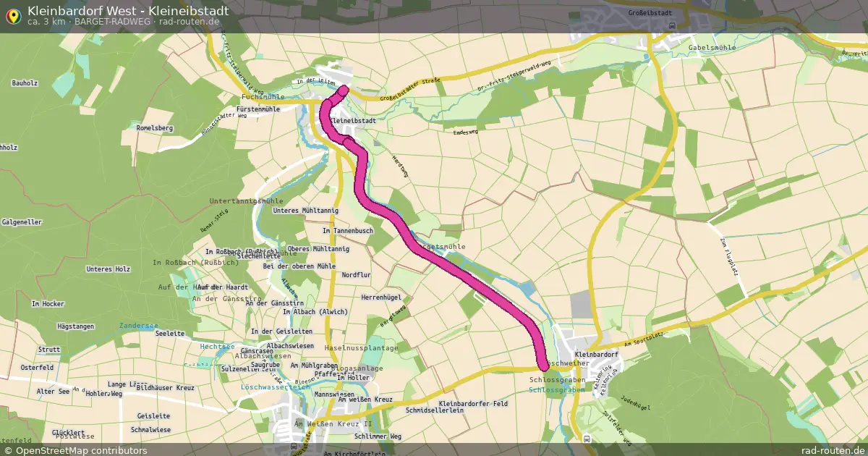Click the Unteres Mühltannig label
The image size is (868, 456).
point(306,211)
